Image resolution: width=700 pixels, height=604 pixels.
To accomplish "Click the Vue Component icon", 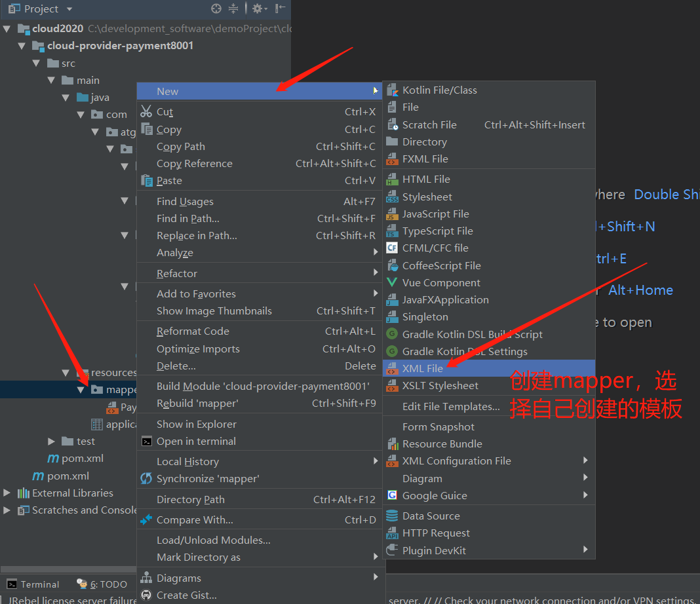I will tap(393, 283).
